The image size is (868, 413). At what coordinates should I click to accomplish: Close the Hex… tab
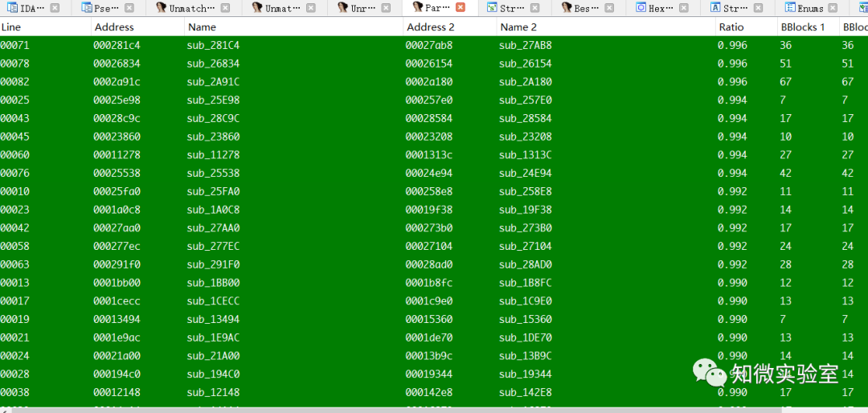(684, 8)
